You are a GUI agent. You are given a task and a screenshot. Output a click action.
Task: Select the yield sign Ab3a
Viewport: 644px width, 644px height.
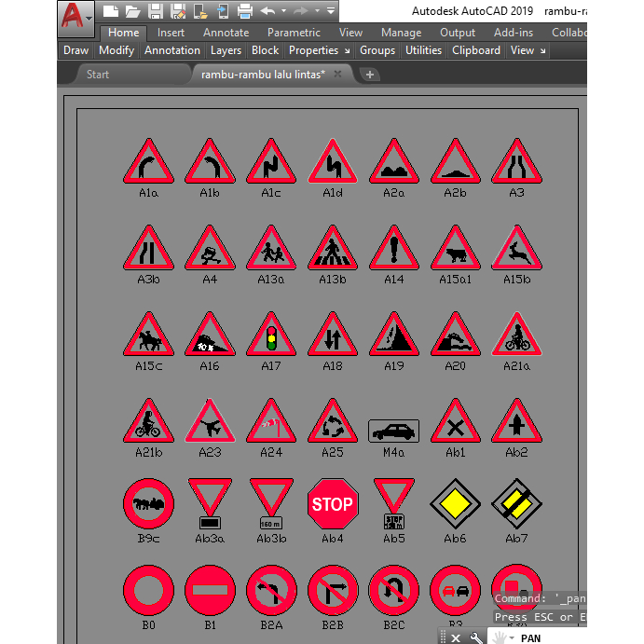click(x=210, y=503)
